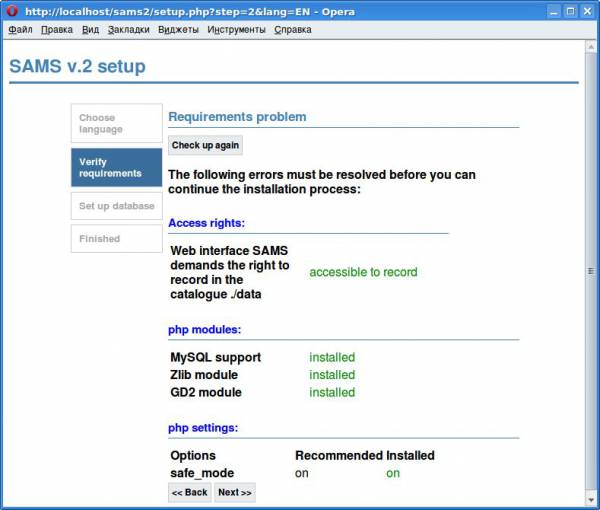
Task: Select the Set up database step
Action: coord(117,206)
